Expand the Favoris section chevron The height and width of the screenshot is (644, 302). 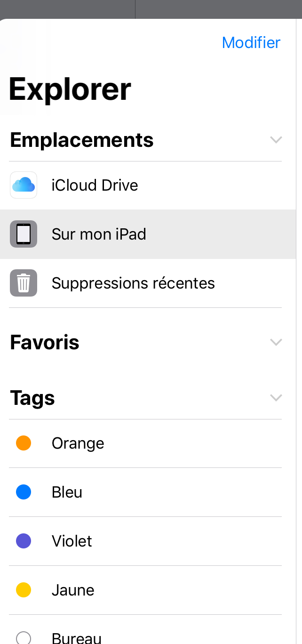(276, 342)
